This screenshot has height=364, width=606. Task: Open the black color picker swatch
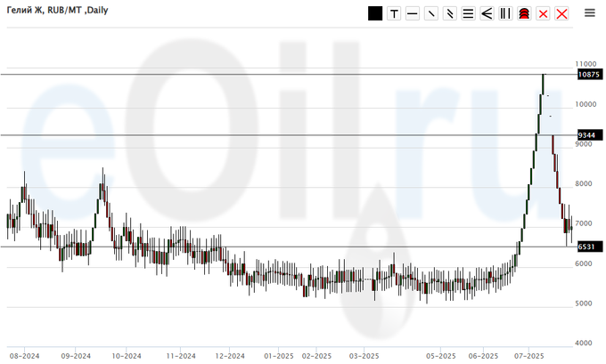(x=375, y=13)
